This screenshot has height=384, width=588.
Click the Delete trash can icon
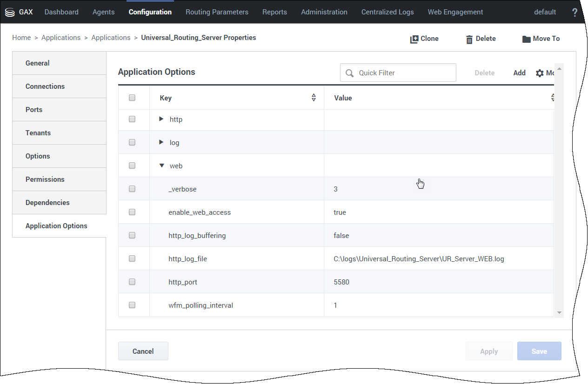(469, 39)
